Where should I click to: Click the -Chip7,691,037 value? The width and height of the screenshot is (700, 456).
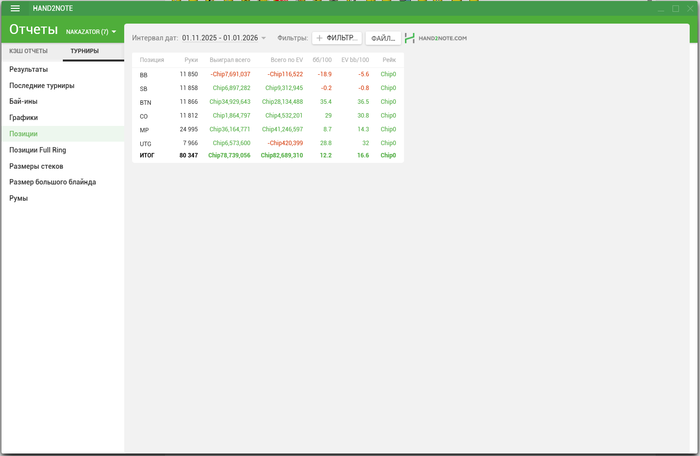click(230, 74)
